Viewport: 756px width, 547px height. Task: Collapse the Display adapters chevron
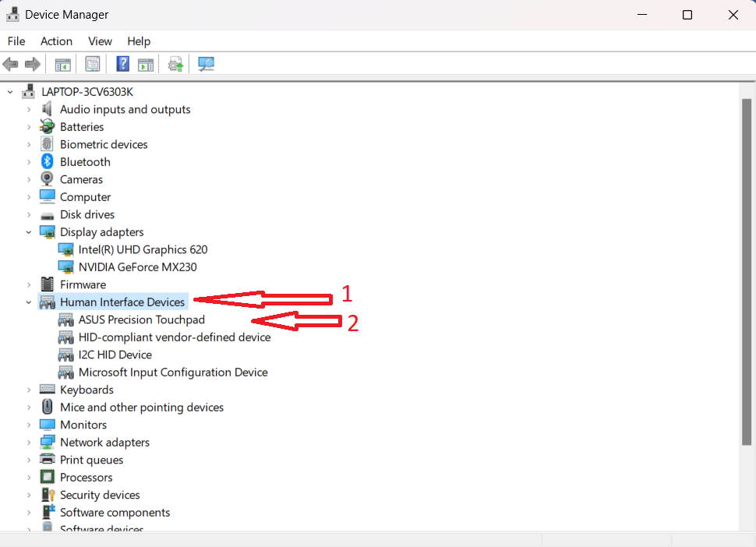tap(29, 232)
